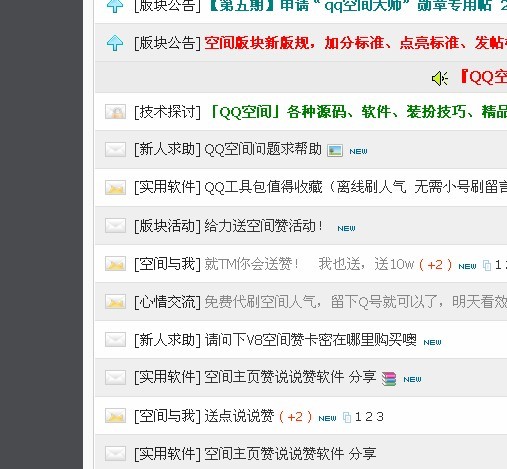The height and width of the screenshot is (469, 507).
Task: Click the image attachment icon after QQ空间问题求帮助
Action: (x=335, y=151)
